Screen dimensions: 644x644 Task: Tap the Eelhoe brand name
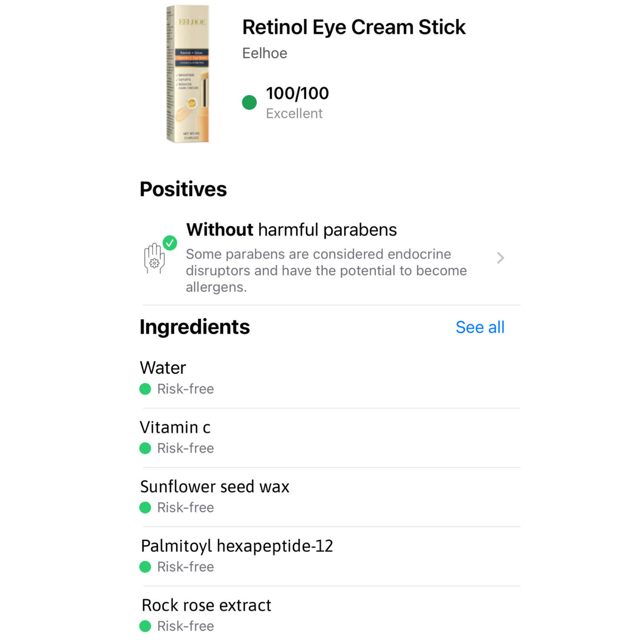(265, 53)
